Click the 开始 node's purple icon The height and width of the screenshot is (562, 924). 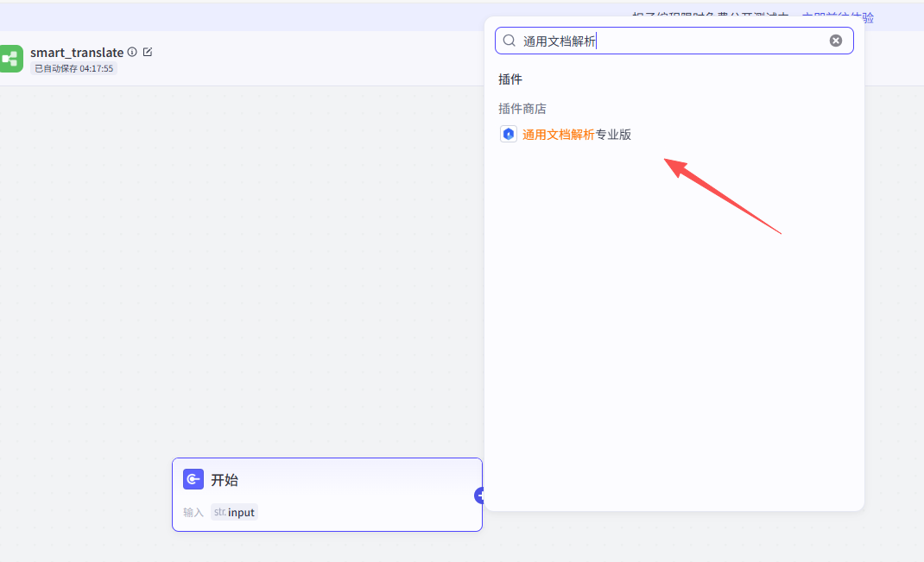point(193,479)
